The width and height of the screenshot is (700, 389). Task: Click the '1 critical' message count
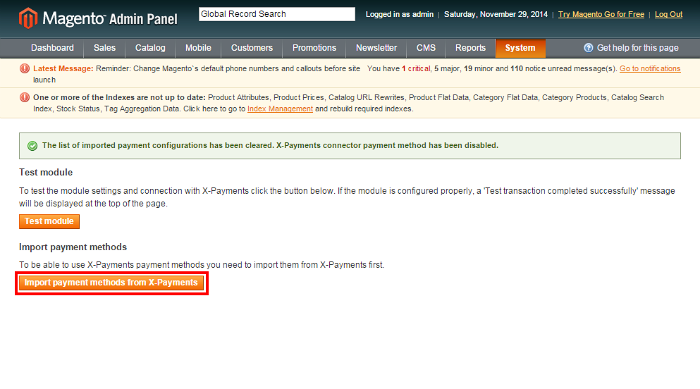tap(416, 68)
